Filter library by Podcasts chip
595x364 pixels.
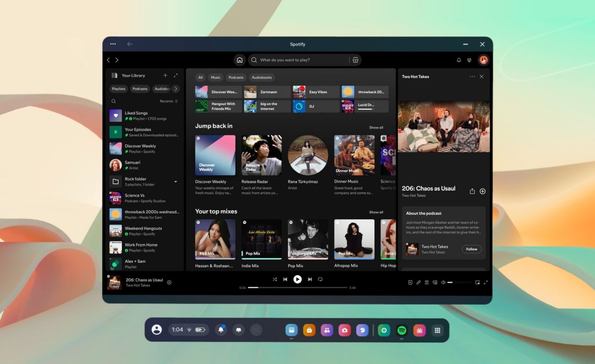coord(140,89)
